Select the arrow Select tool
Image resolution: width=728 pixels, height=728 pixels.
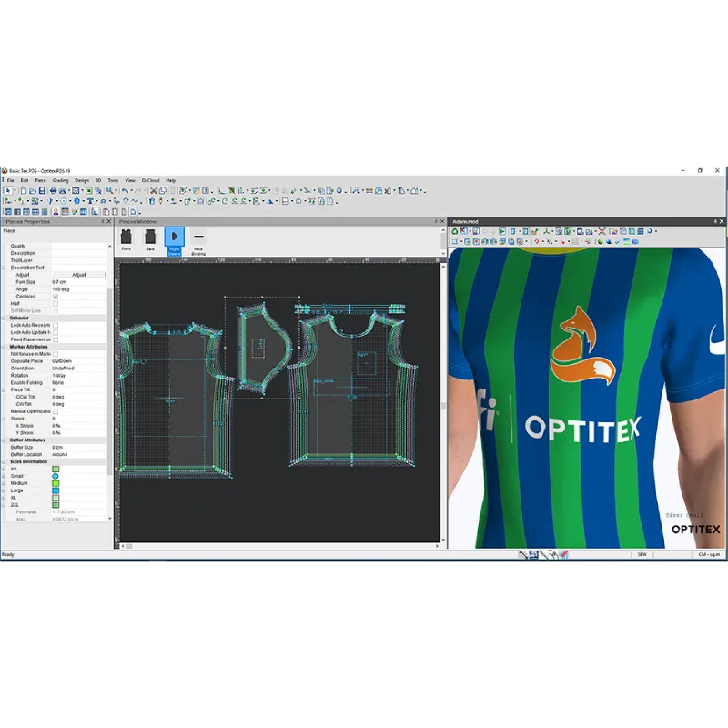(x=8, y=191)
